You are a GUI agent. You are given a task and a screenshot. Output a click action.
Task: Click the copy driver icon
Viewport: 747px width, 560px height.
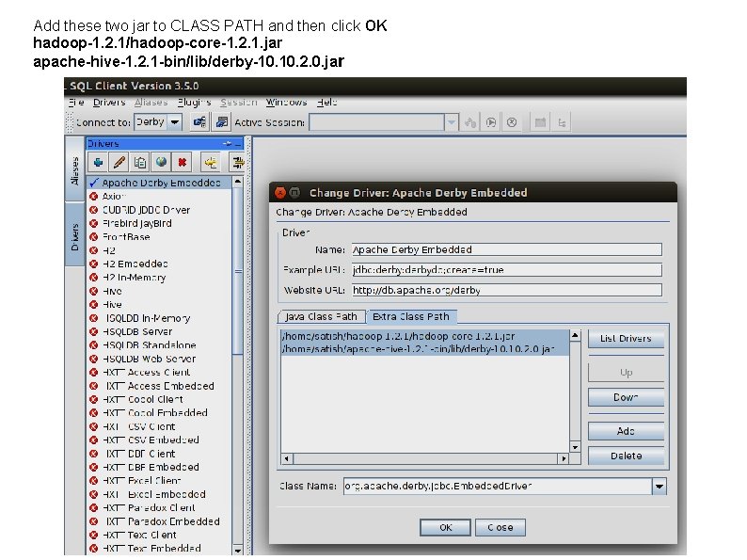[x=140, y=163]
